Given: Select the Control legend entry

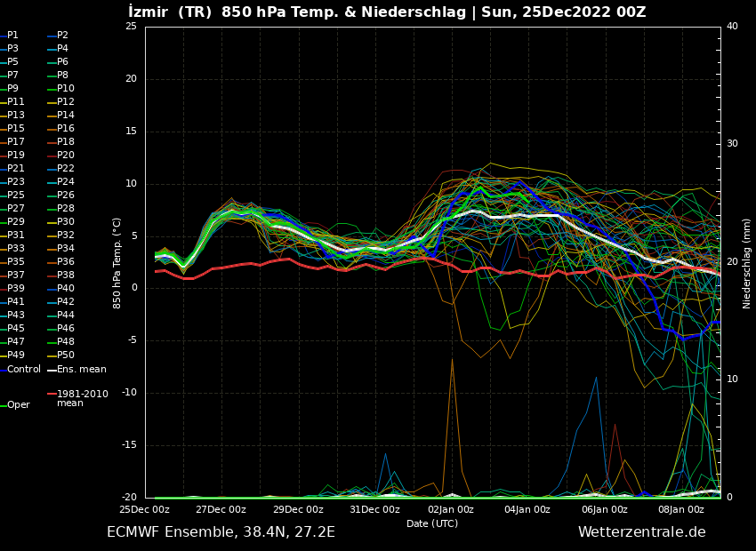Looking at the screenshot, I should 20,370.
